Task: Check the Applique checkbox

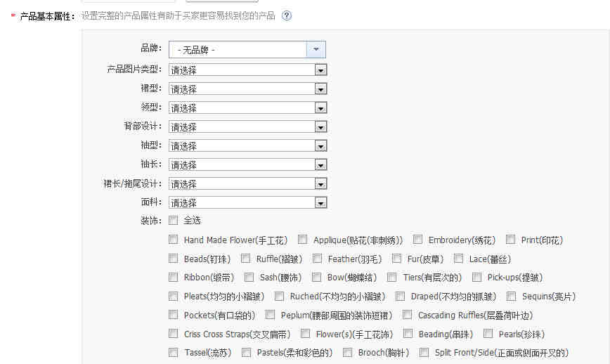Action: point(302,239)
